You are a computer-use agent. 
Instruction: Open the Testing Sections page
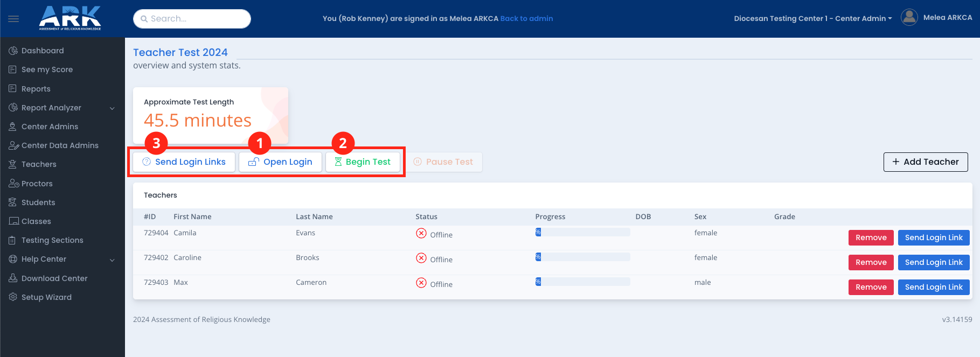click(x=52, y=240)
